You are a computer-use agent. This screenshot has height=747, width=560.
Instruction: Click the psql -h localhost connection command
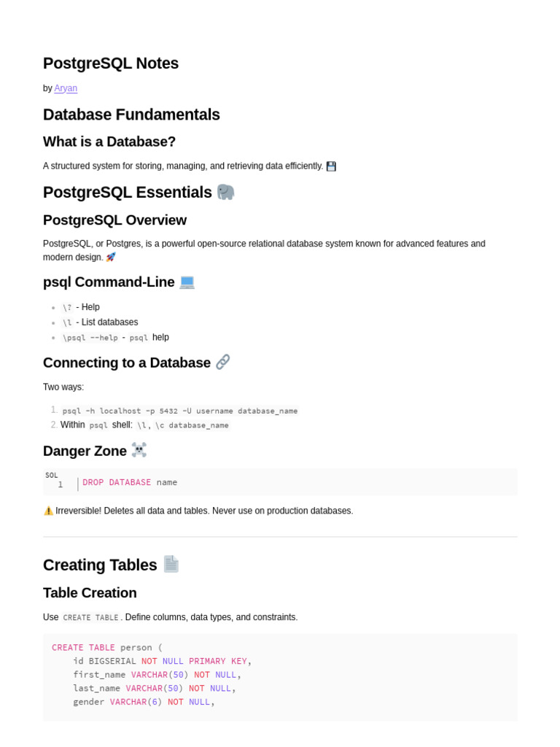[x=180, y=411]
